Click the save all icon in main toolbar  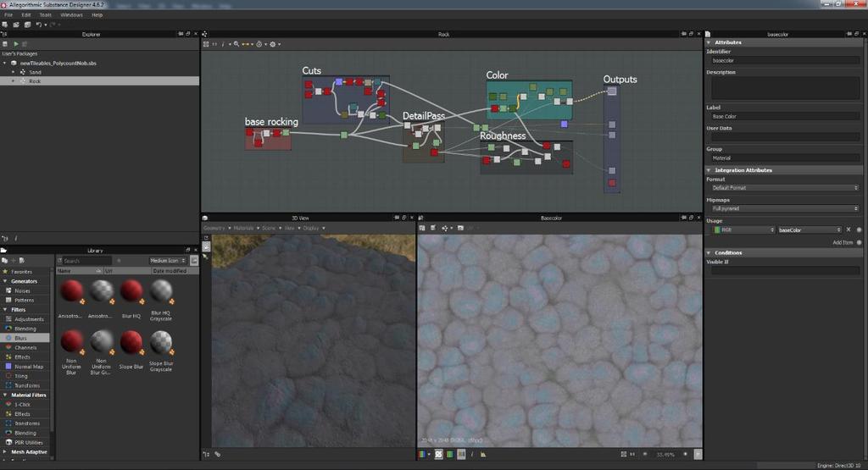point(27,25)
